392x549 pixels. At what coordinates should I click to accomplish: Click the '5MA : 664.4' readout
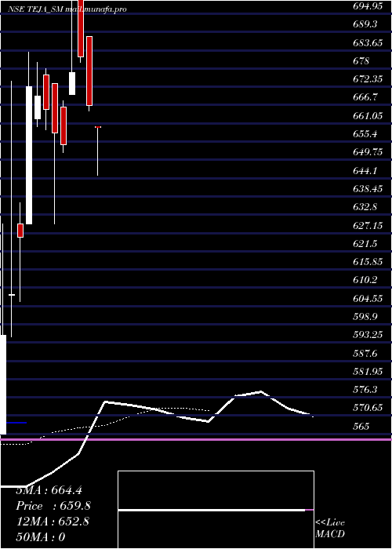tap(49, 490)
